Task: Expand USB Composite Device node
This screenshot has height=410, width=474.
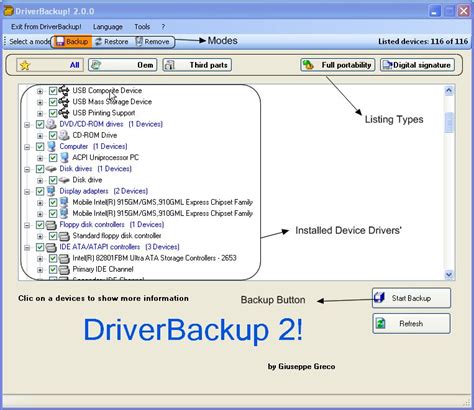Action: point(40,91)
